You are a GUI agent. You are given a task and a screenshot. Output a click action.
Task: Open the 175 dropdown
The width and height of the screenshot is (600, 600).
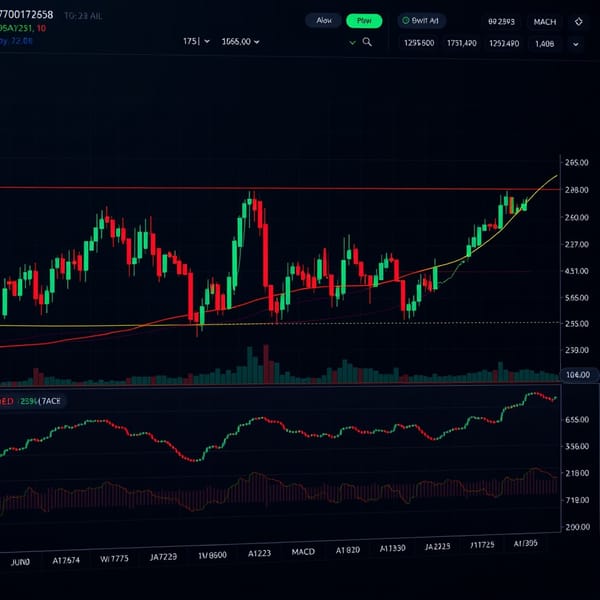[x=196, y=41]
